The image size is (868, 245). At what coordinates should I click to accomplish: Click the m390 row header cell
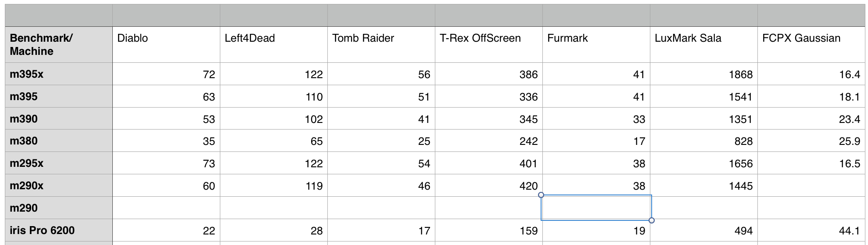point(58,119)
